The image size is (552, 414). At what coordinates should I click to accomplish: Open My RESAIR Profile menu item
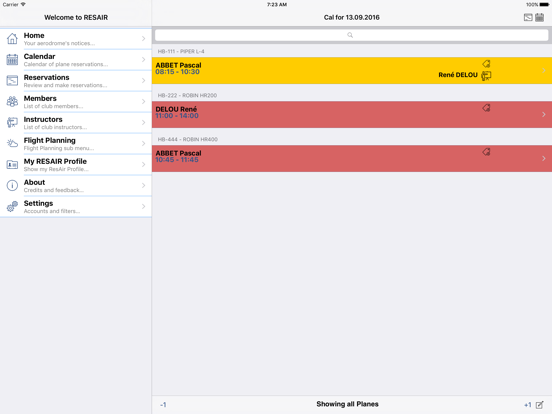tap(76, 164)
